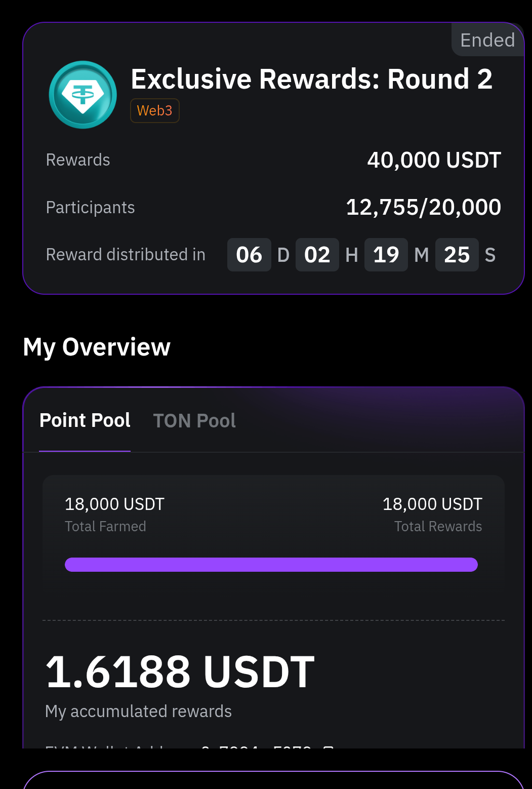532x789 pixels.
Task: Tap the Reward distributed in label
Action: (x=126, y=255)
